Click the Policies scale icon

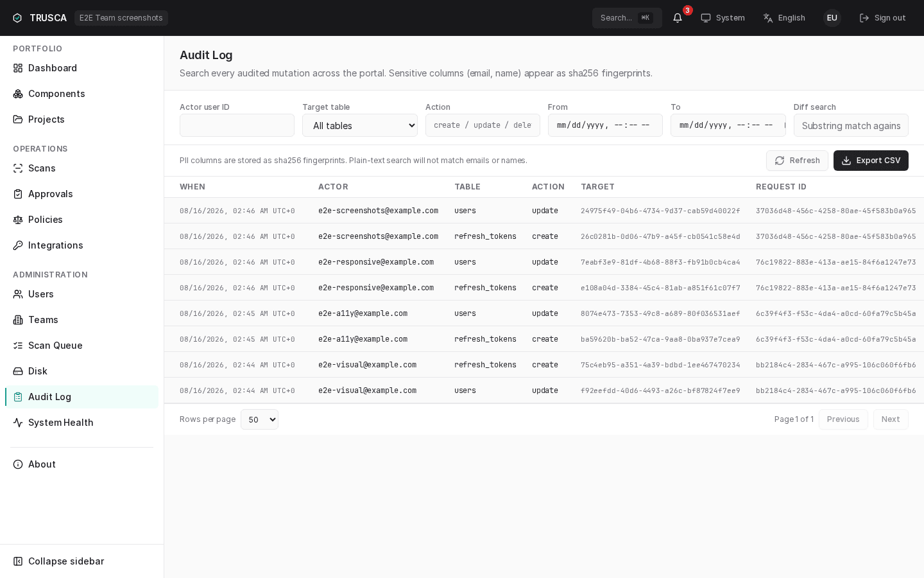coord(18,220)
